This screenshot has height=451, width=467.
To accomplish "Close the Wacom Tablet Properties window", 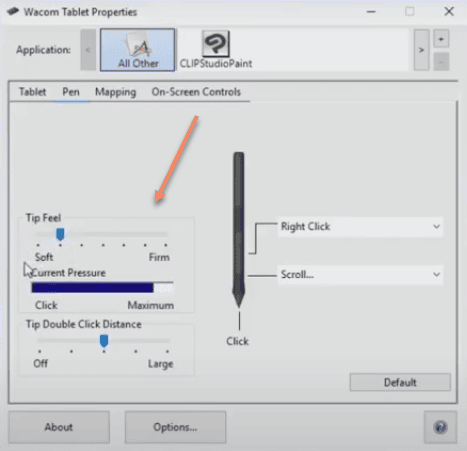I will coord(449,12).
